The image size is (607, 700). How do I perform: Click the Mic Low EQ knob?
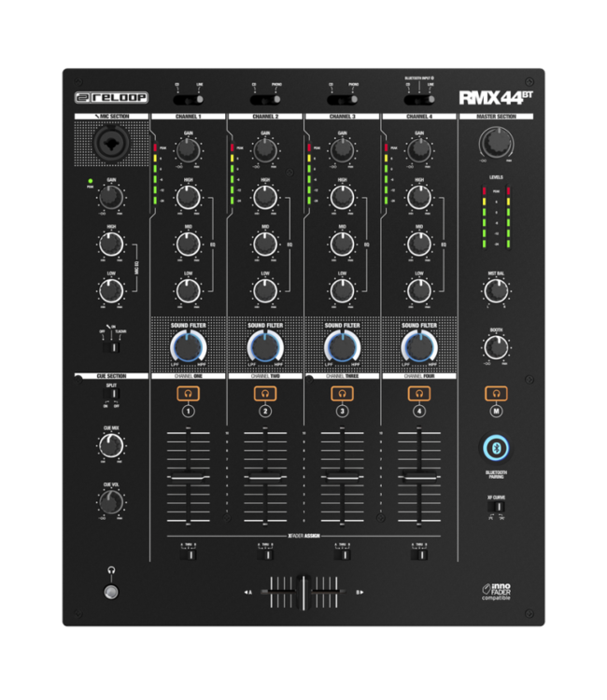[x=111, y=291]
